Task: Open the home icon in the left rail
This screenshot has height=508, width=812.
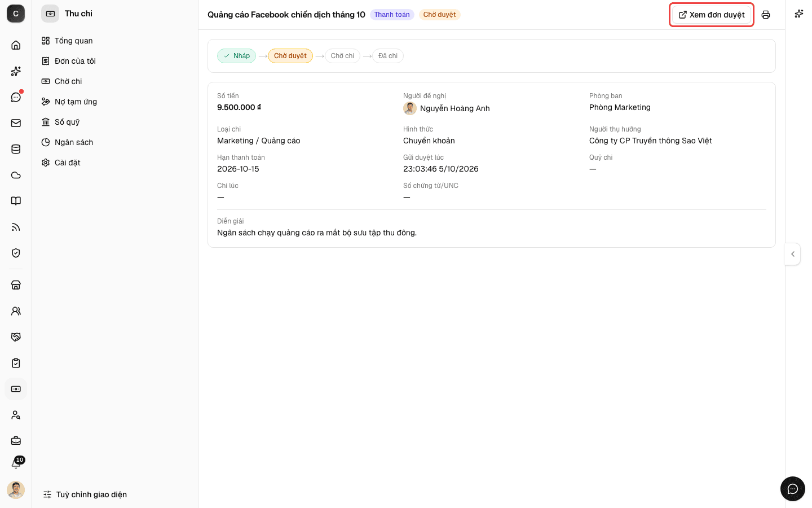Action: click(x=16, y=45)
